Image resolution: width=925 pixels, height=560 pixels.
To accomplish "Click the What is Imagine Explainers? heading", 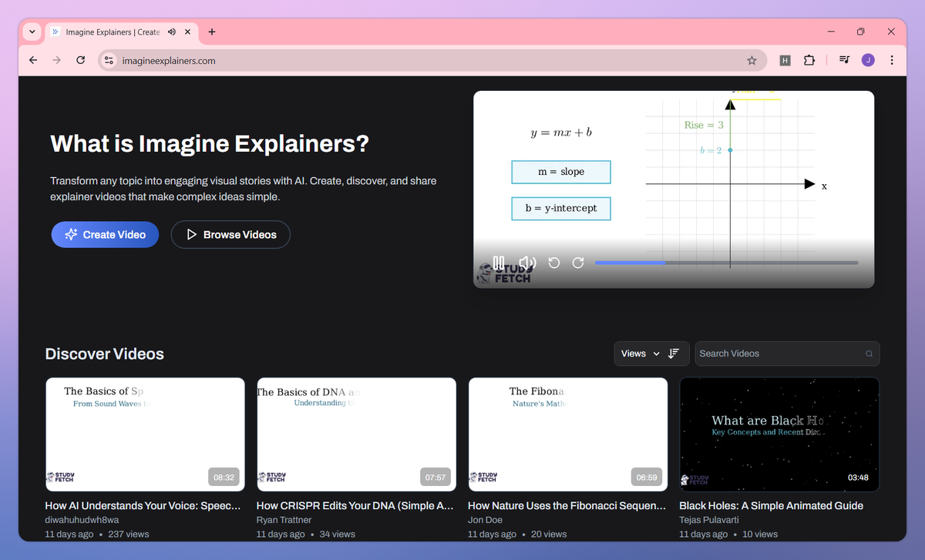I will 210,144.
